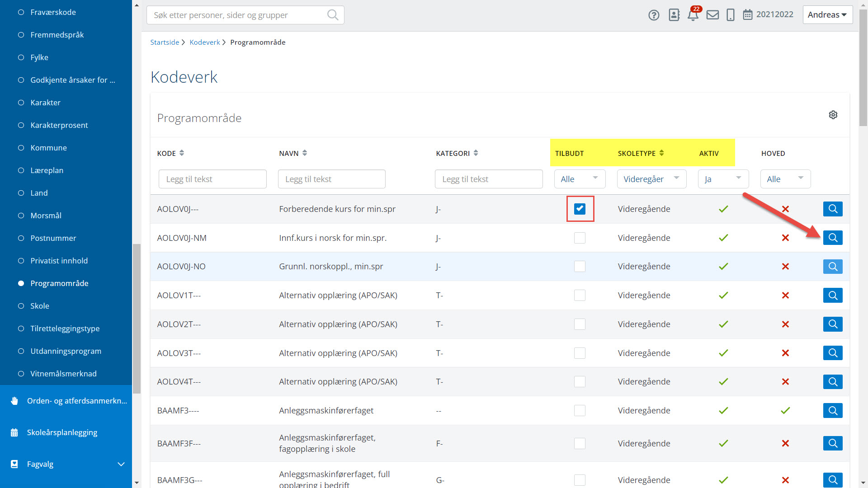
Task: Click the mobile phone icon in header
Action: (731, 15)
